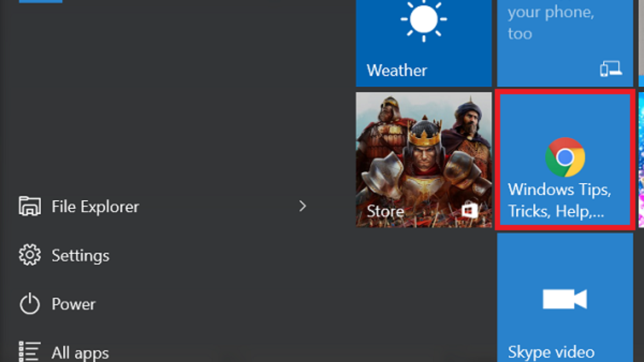Click the All apps list icon

30,351
